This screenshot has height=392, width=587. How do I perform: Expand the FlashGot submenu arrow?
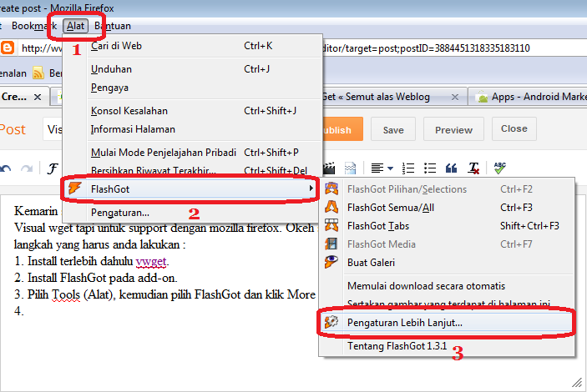pos(311,188)
